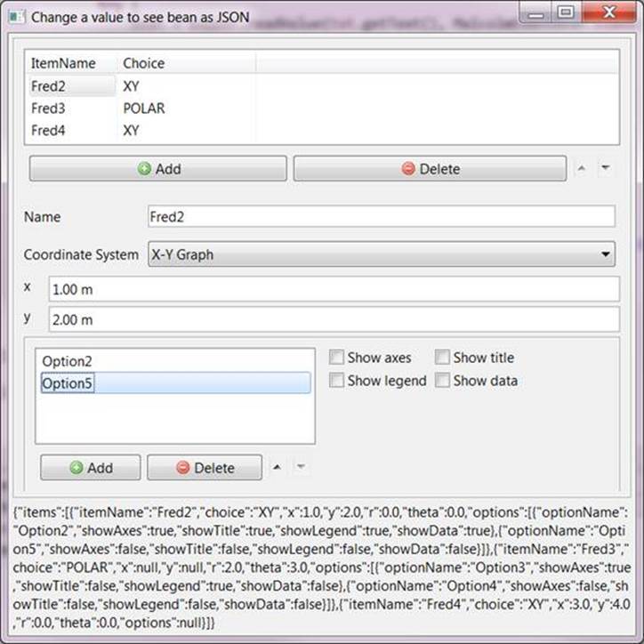
Task: Maximize the window
Action: point(566,13)
